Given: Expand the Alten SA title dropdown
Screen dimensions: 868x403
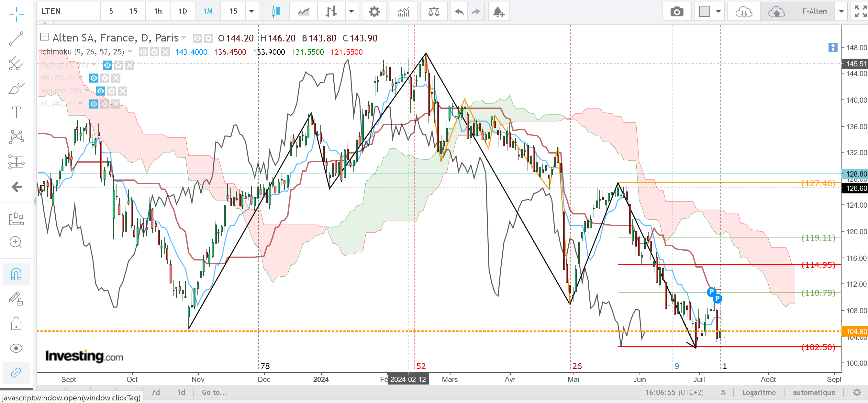Looking at the screenshot, I should (x=184, y=38).
